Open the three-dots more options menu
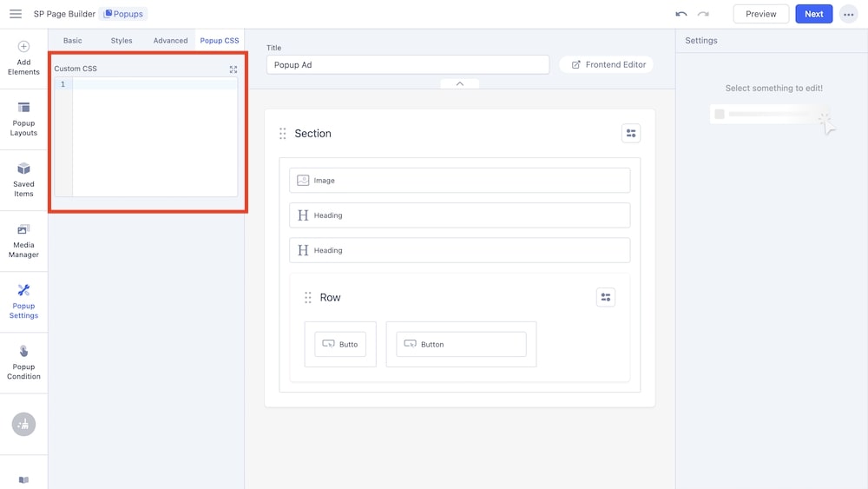Screen dimensions: 868x489 click(848, 14)
